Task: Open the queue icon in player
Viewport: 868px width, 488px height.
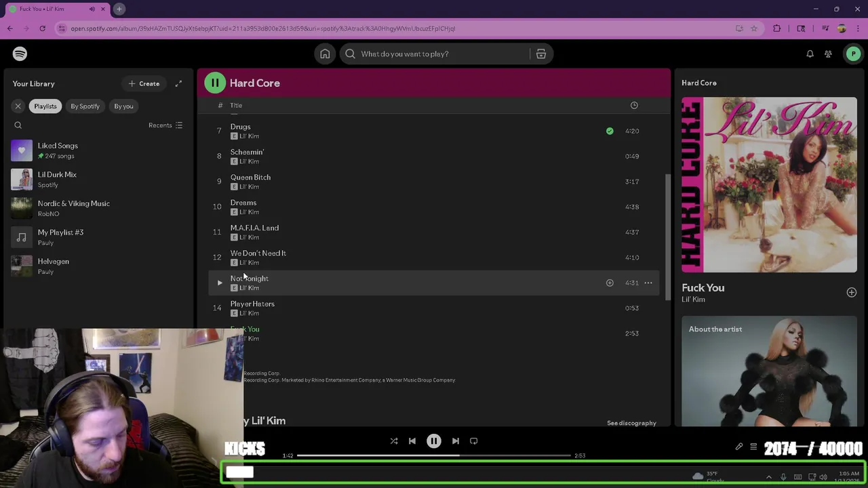Action: coord(753,447)
